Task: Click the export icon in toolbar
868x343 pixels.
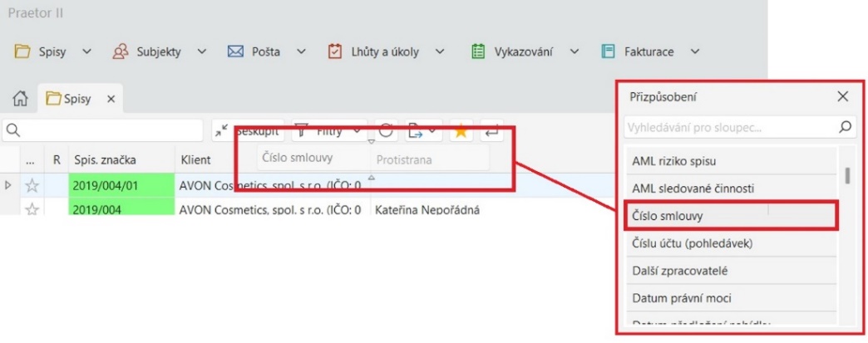Action: [418, 130]
